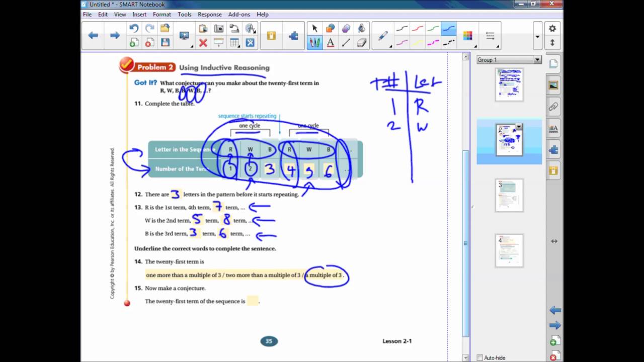644x362 pixels.
Task: Choose the Pens tool
Action: pyautogui.click(x=315, y=43)
